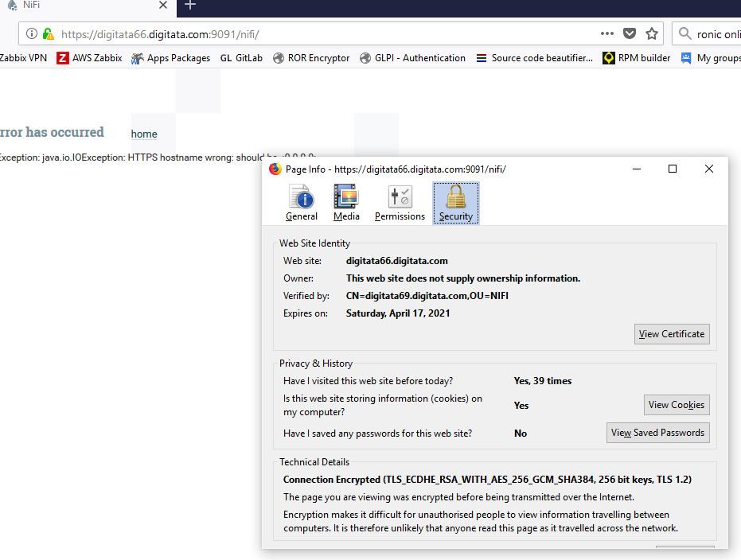Click the ROR Encryptor globe favicon
Screen dimensions: 741x560
point(279,58)
